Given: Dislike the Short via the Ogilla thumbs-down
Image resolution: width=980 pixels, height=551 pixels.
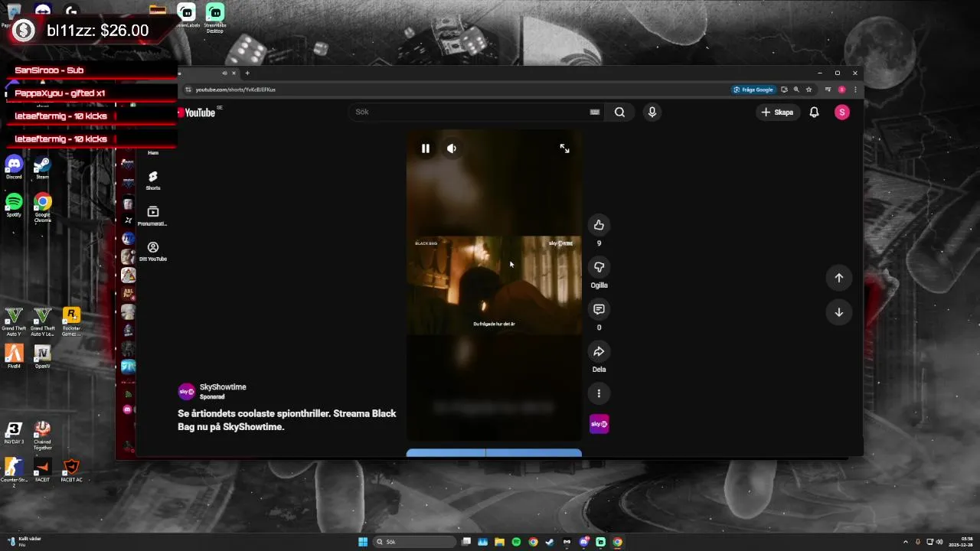Looking at the screenshot, I should (x=599, y=267).
